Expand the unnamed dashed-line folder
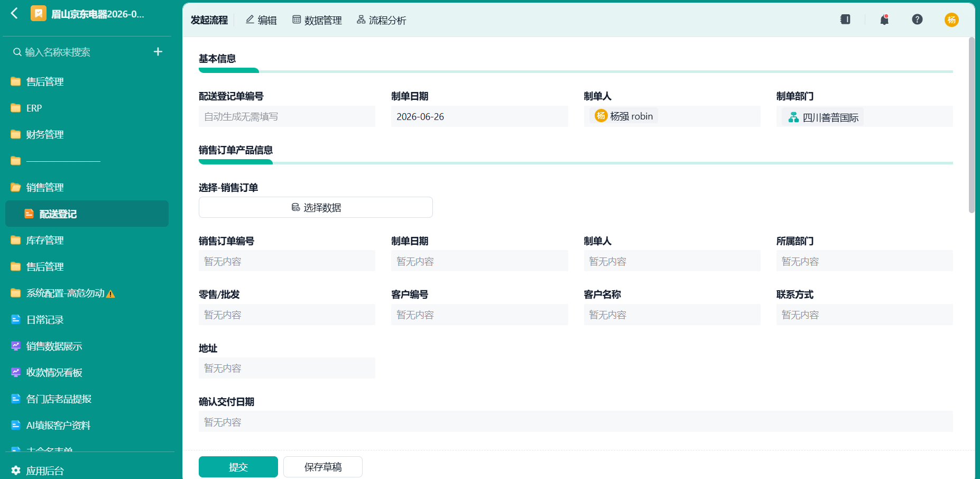Image resolution: width=980 pixels, height=479 pixels. [16, 161]
